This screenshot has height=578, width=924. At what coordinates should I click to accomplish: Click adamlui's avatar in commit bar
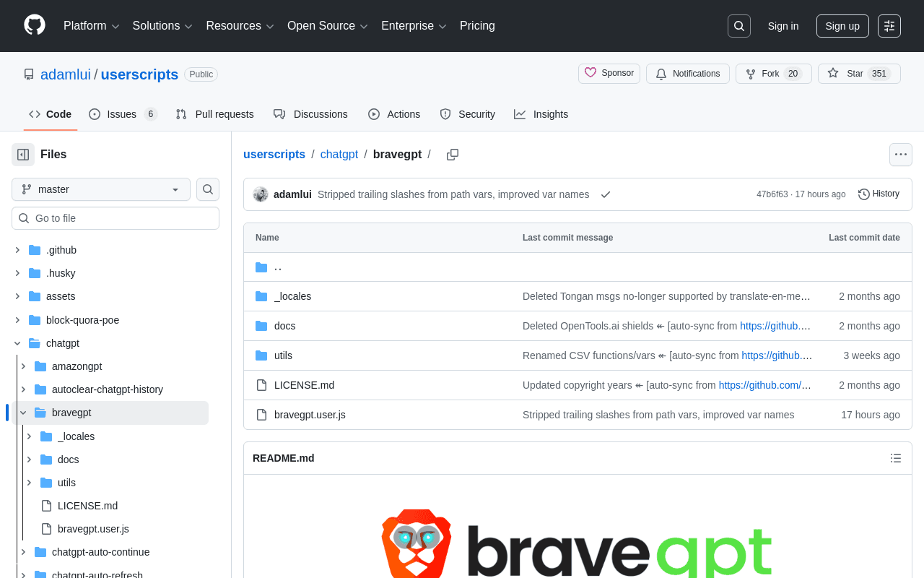point(261,194)
